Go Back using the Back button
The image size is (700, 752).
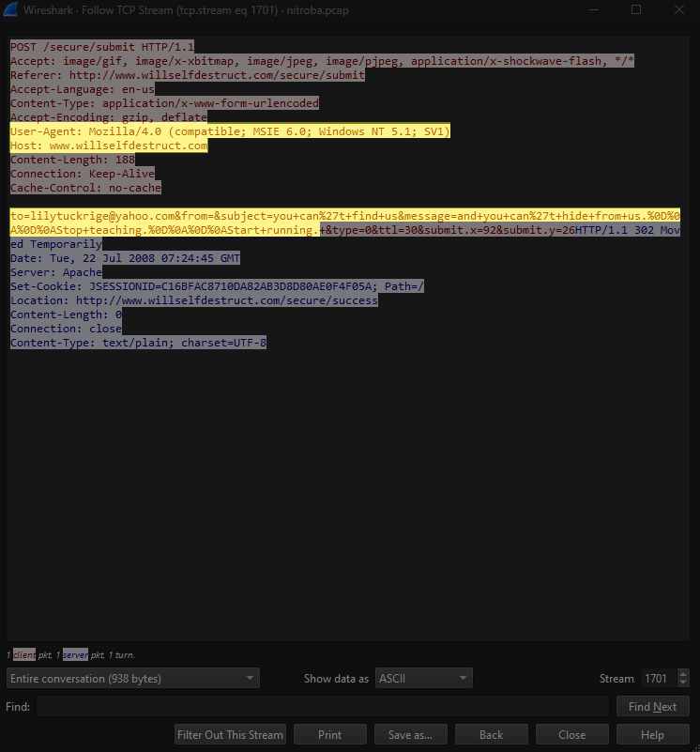tap(491, 734)
